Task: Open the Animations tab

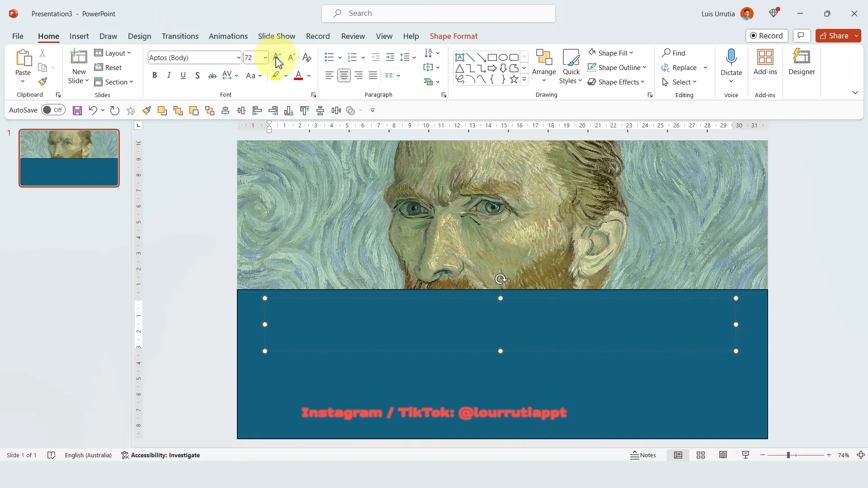Action: [228, 36]
